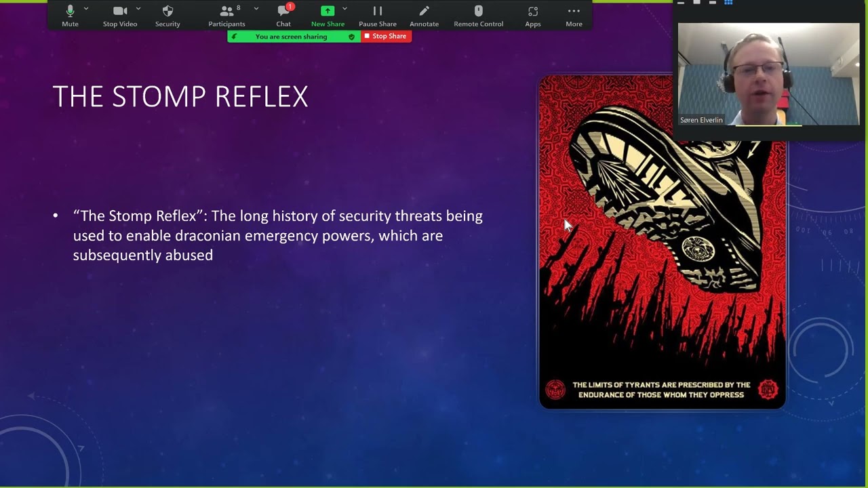Screen dimensions: 868x488
Task: Open the More options menu
Action: pyautogui.click(x=574, y=16)
